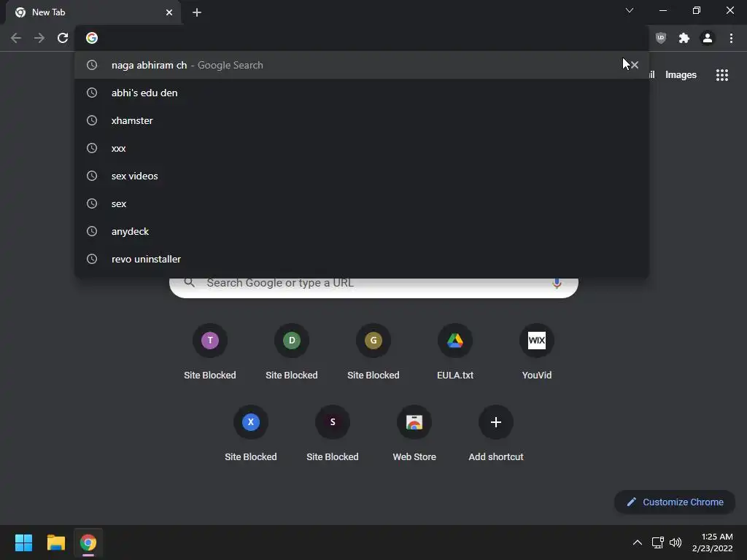The height and width of the screenshot is (560, 747).
Task: Open the Extensions puzzle icon
Action: [x=684, y=38]
